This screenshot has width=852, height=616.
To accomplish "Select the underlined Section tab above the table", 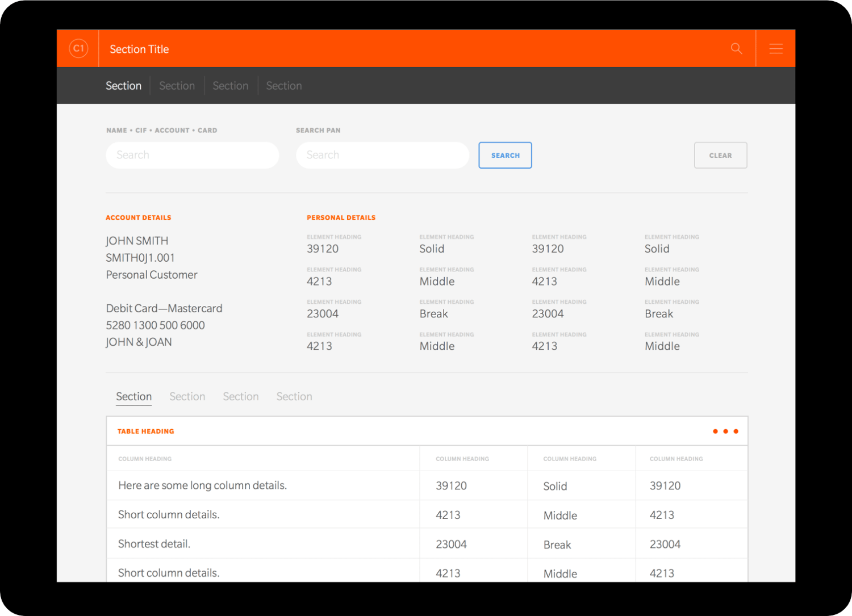I will tap(133, 397).
